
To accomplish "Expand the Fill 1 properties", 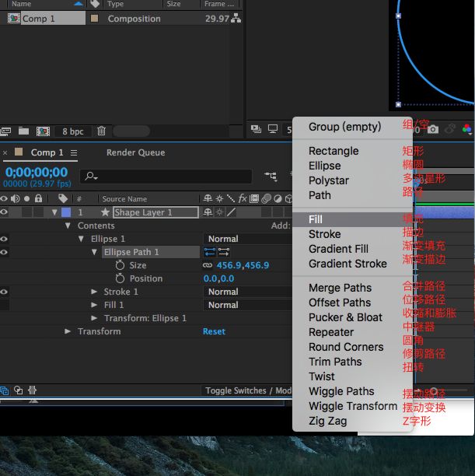I will [94, 305].
